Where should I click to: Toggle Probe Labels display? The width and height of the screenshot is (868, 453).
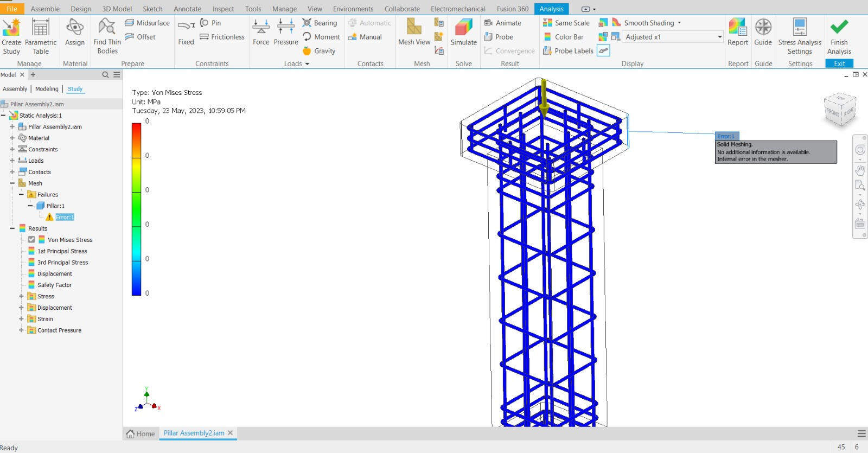569,51
